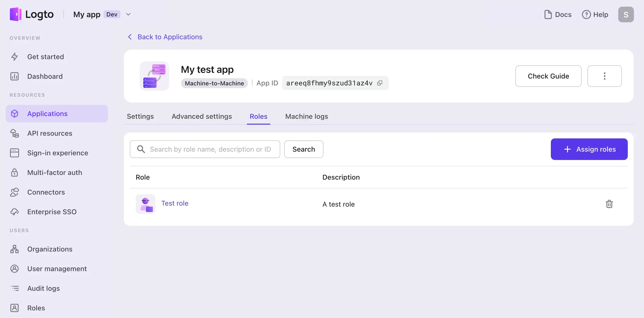Click the three-dot more options menu

(x=605, y=76)
